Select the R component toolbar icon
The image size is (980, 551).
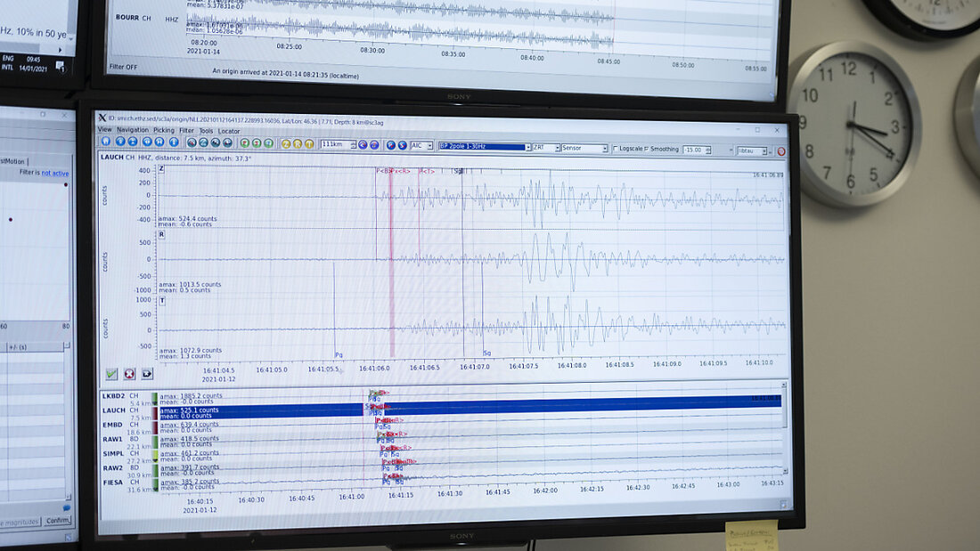(x=297, y=146)
